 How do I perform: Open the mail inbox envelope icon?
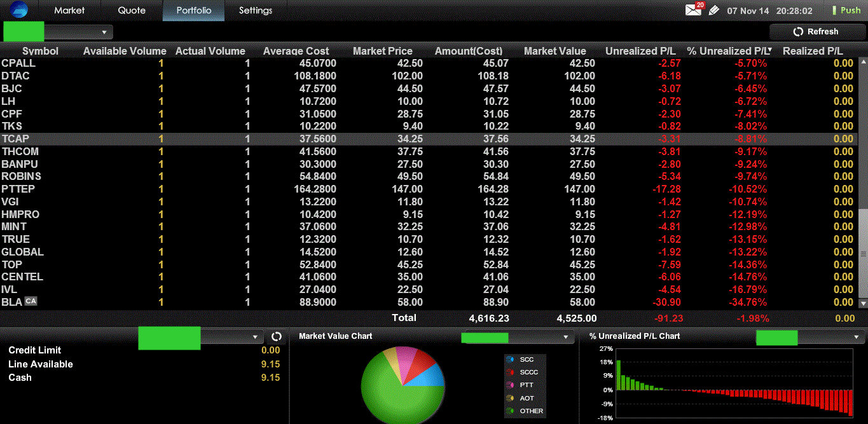coord(693,10)
